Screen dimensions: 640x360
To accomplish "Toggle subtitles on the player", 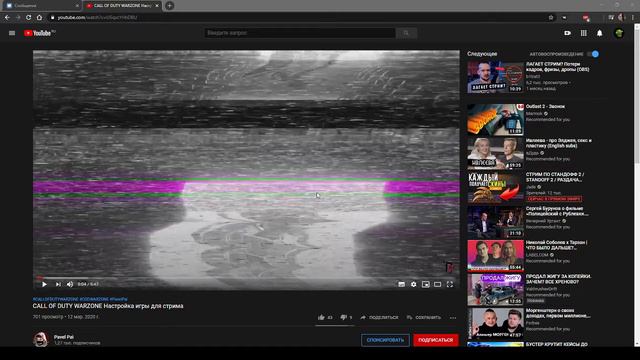I will click(402, 284).
